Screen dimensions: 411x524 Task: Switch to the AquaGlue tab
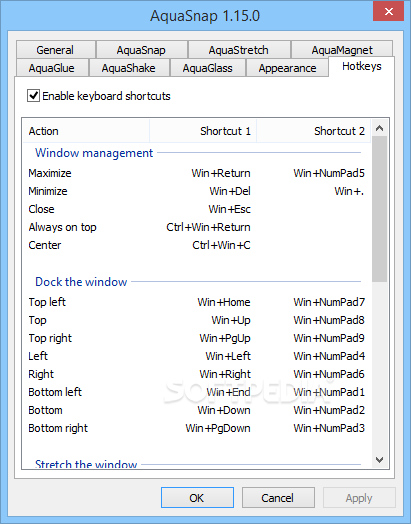click(52, 68)
